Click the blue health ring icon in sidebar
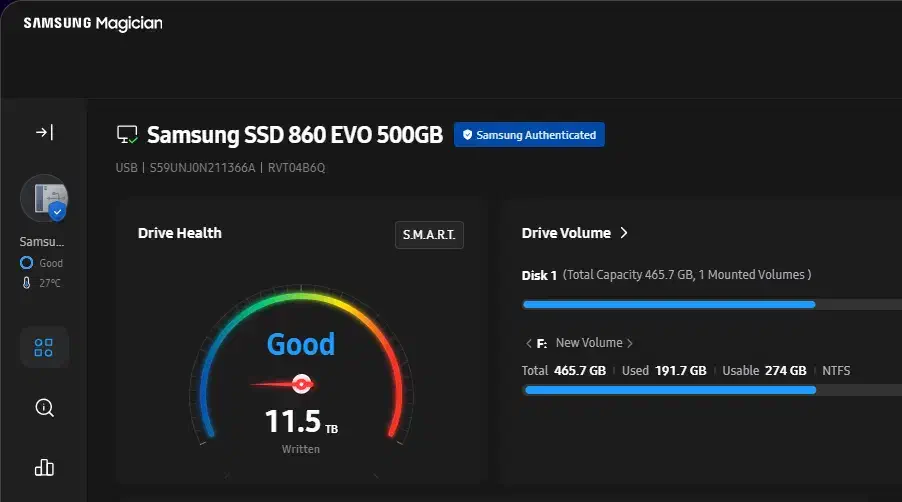The width and height of the screenshot is (902, 502). (x=26, y=263)
